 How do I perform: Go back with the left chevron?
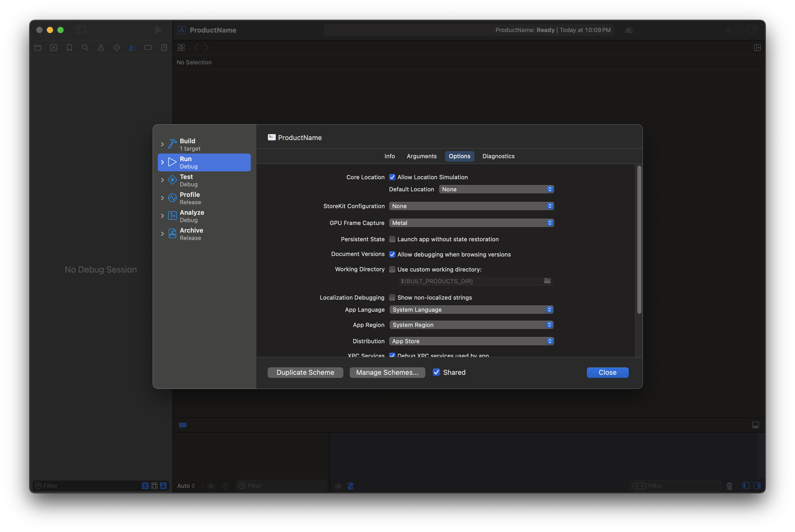[x=196, y=48]
